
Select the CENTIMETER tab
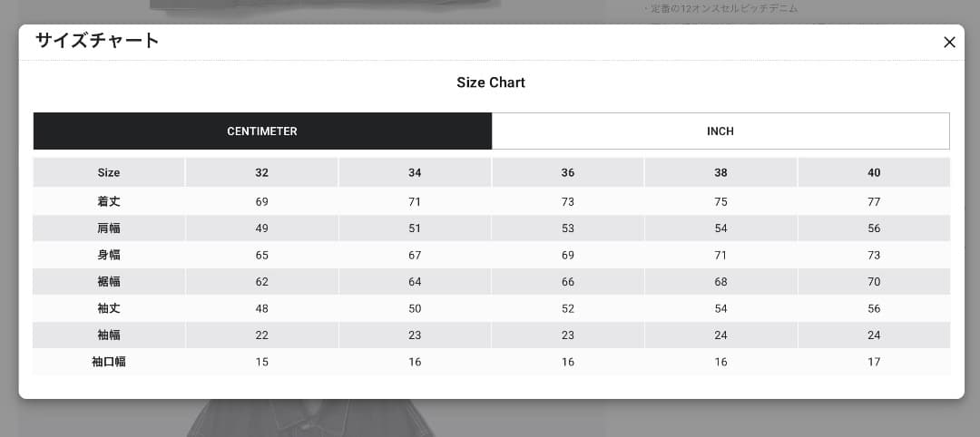pos(262,131)
